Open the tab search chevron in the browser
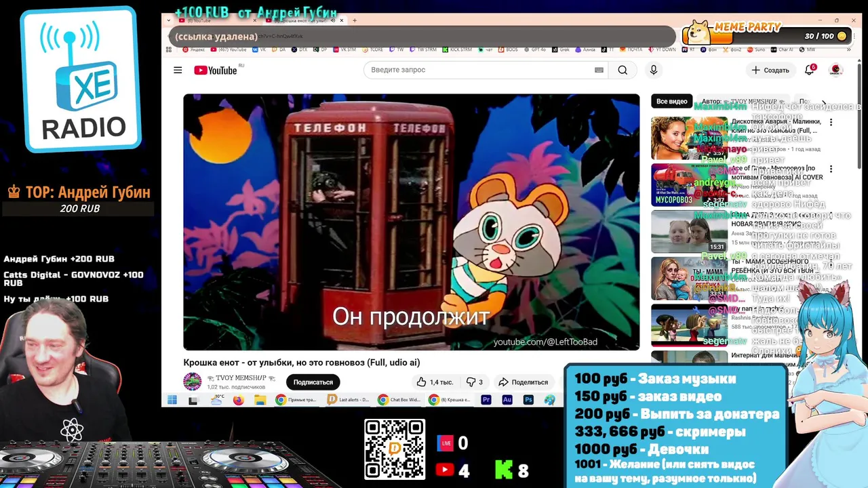This screenshot has width=868, height=488. (169, 20)
